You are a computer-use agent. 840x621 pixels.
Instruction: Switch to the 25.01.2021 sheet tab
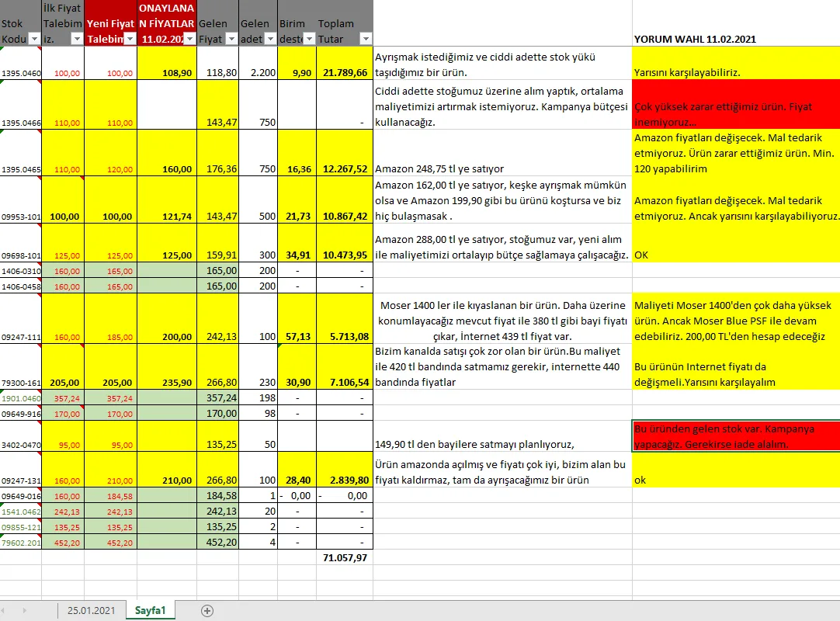(x=91, y=610)
